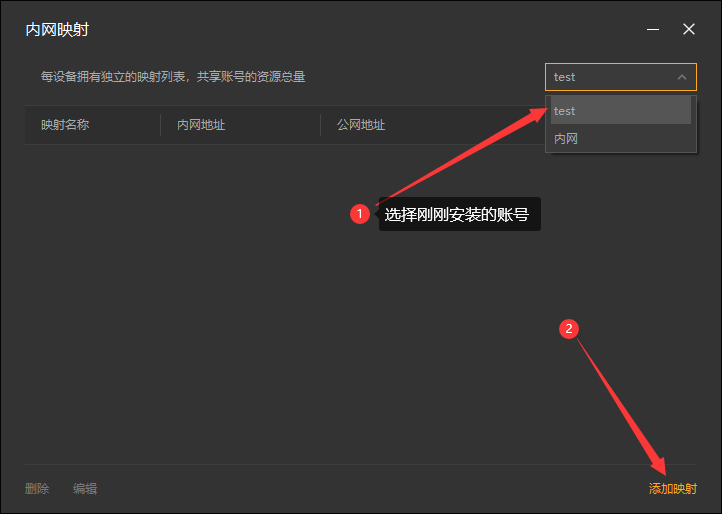The height and width of the screenshot is (514, 722).
Task: Click the 内网地址 column header
Action: pos(201,125)
